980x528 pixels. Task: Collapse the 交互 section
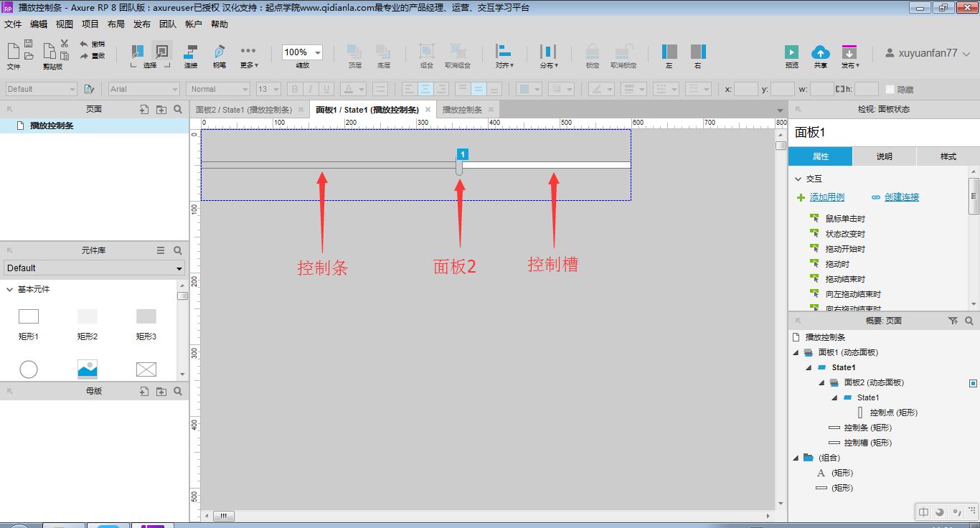798,179
